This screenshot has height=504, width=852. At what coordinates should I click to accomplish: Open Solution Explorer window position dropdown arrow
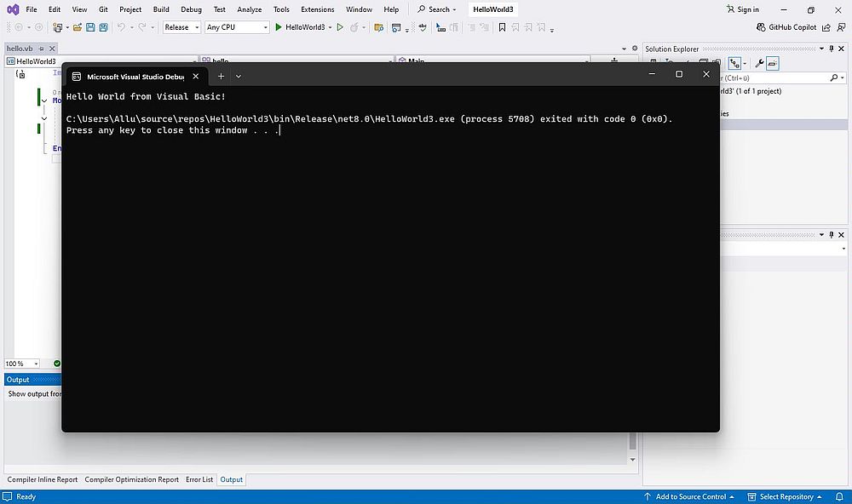click(821, 49)
